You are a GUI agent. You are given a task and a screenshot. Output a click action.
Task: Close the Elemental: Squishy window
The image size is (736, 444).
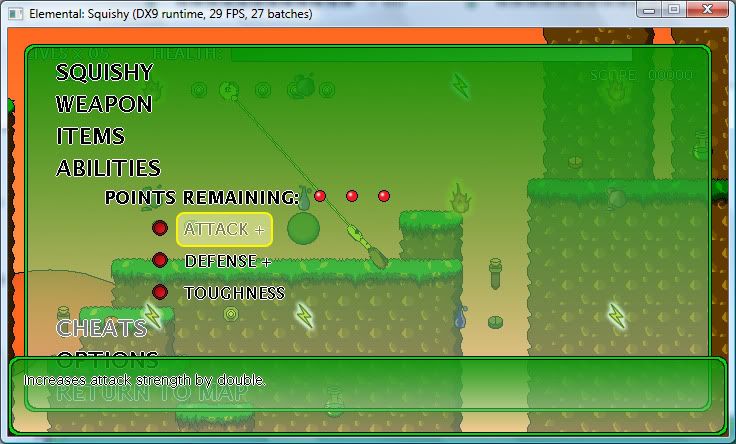[707, 9]
